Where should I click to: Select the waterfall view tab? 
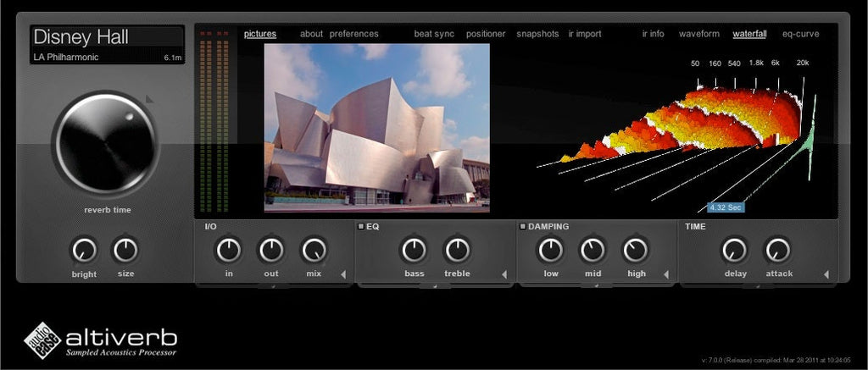tap(749, 34)
